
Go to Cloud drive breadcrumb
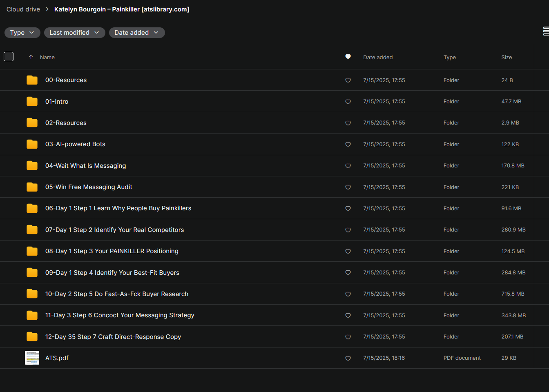coord(23,9)
